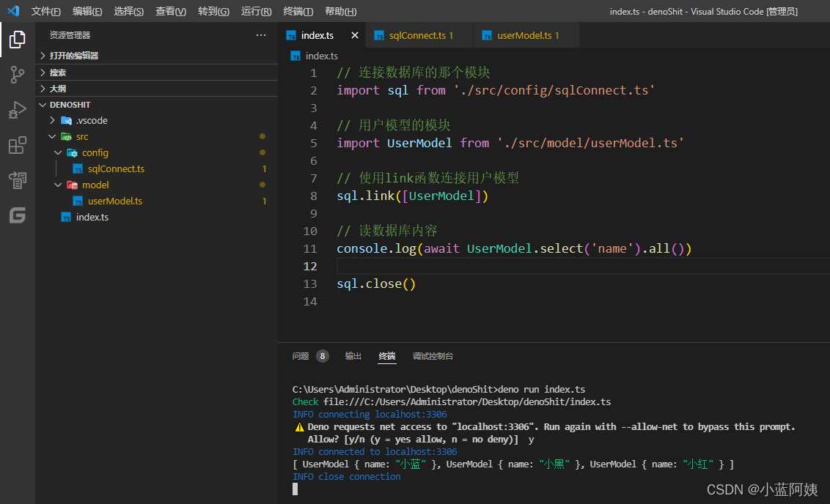The width and height of the screenshot is (830, 504).
Task: Open the Run and Debug view
Action: (17, 110)
